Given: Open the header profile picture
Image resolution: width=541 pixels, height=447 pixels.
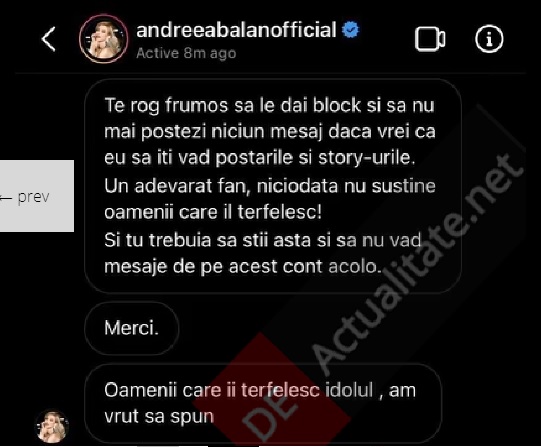Looking at the screenshot, I should point(104,39).
